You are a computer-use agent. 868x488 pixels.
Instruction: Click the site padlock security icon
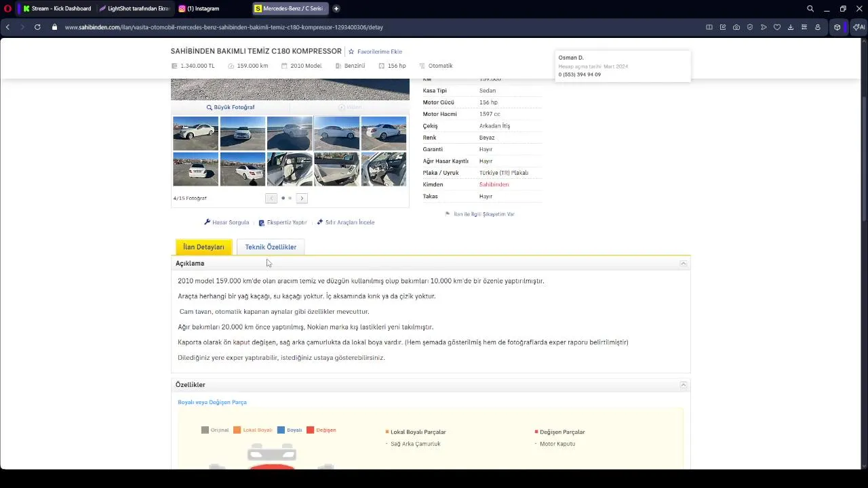[55, 27]
